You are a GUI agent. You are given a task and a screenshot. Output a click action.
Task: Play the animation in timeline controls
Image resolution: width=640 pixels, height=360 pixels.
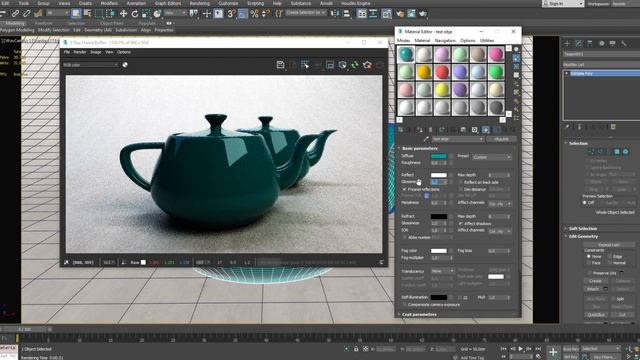click(520, 349)
